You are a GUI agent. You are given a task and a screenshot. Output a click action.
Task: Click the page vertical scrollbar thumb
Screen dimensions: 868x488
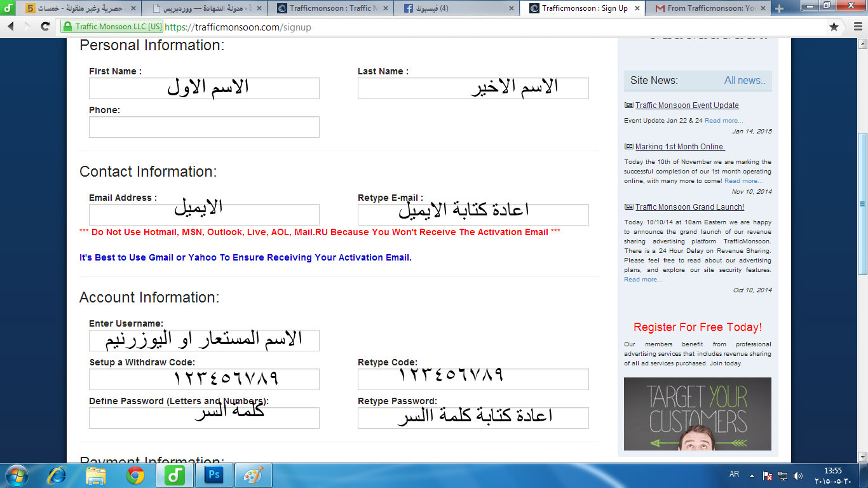862,203
